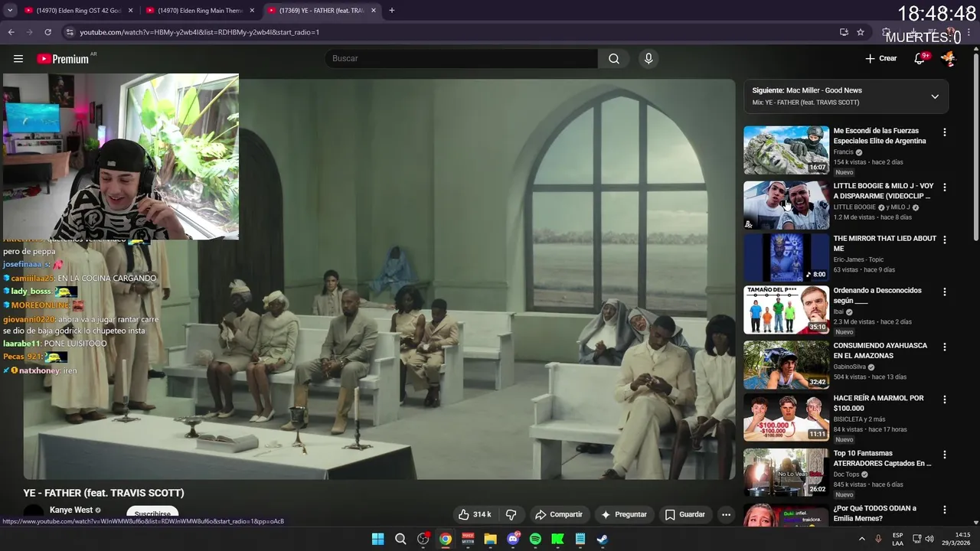The image size is (980, 551).
Task: Open site information icon in address bar
Action: (x=70, y=32)
